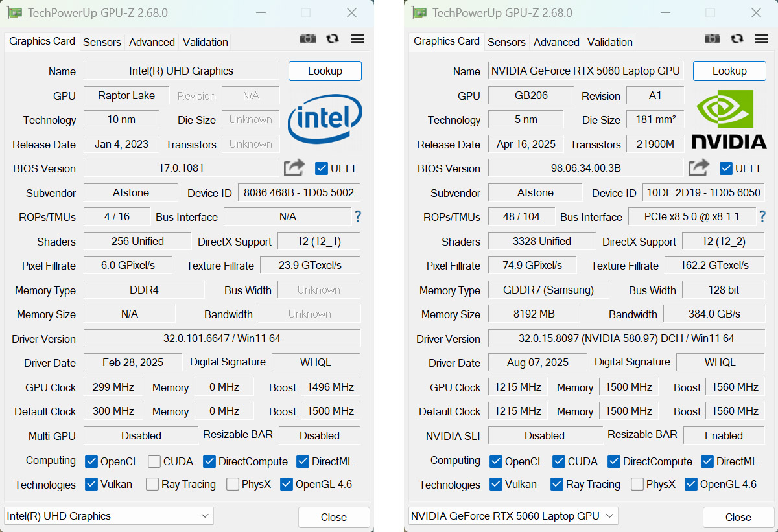Click the Bus Interface question mark in NVIDIA window
This screenshot has height=532, width=778.
pyautogui.click(x=762, y=216)
